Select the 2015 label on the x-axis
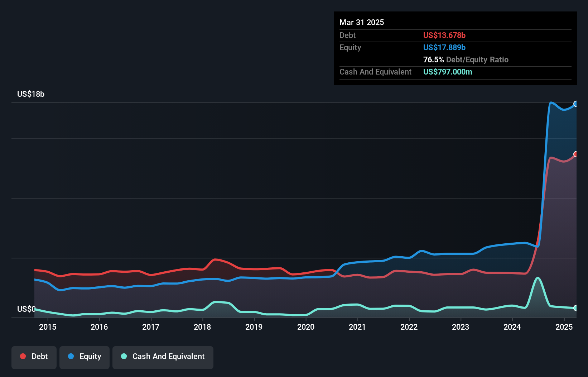 tap(48, 327)
